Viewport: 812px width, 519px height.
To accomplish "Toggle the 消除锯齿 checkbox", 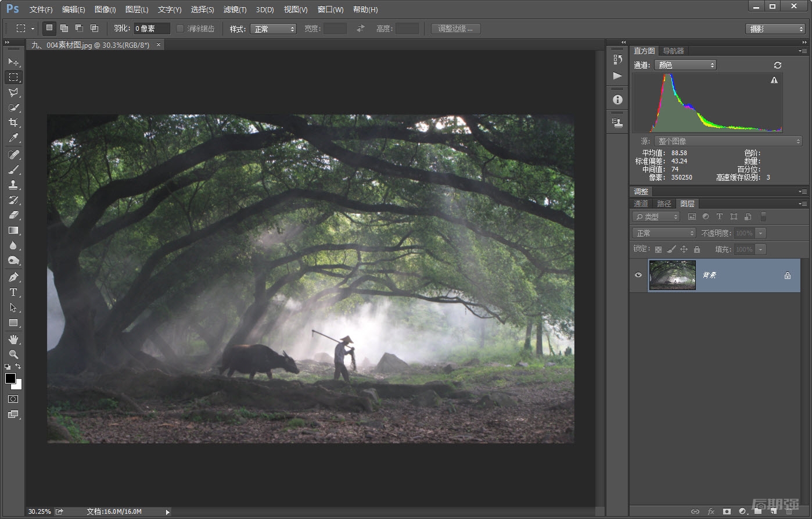I will [180, 28].
